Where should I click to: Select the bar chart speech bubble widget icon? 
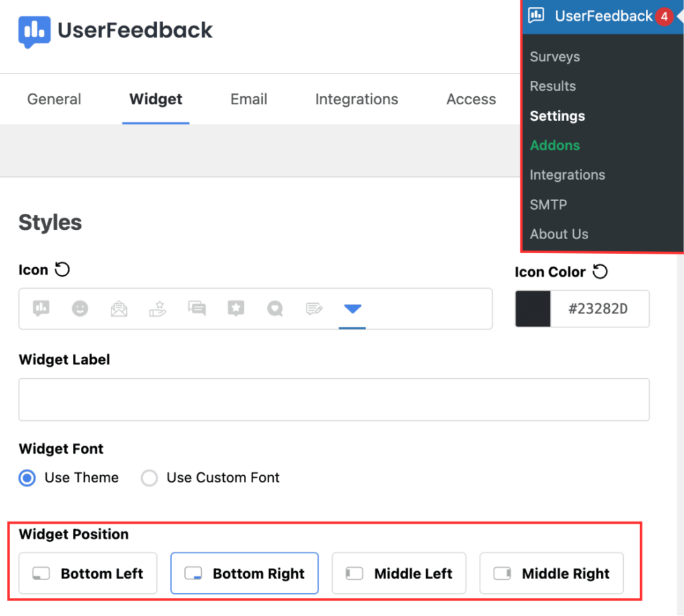[x=41, y=309]
